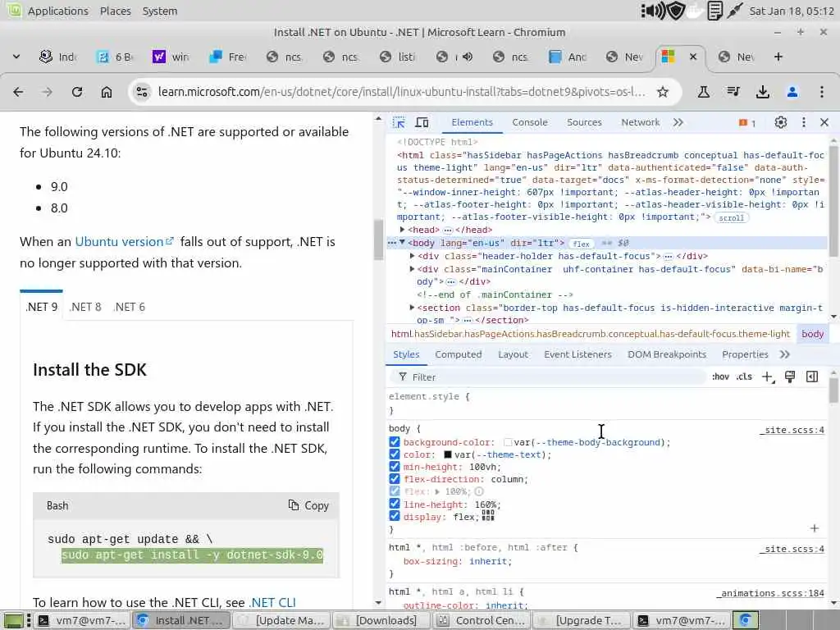840x630 pixels.
Task: Close the DevTools panel
Action: pos(824,123)
